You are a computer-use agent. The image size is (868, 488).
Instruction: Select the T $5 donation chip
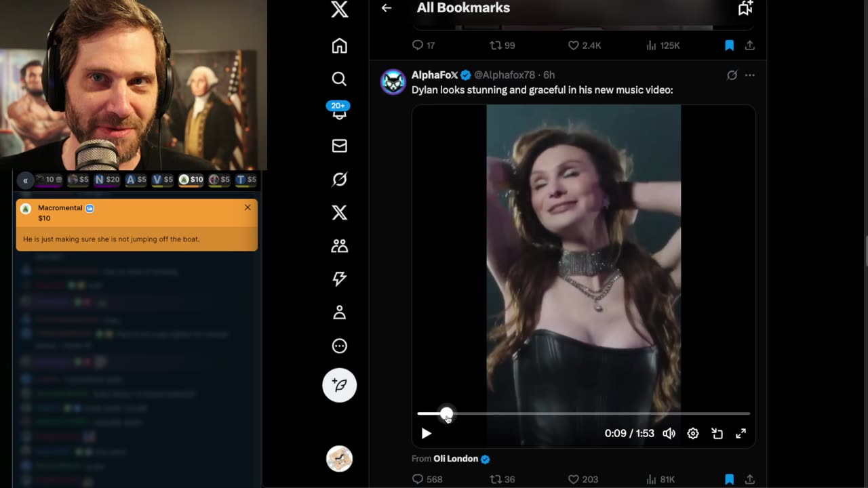coord(246,180)
